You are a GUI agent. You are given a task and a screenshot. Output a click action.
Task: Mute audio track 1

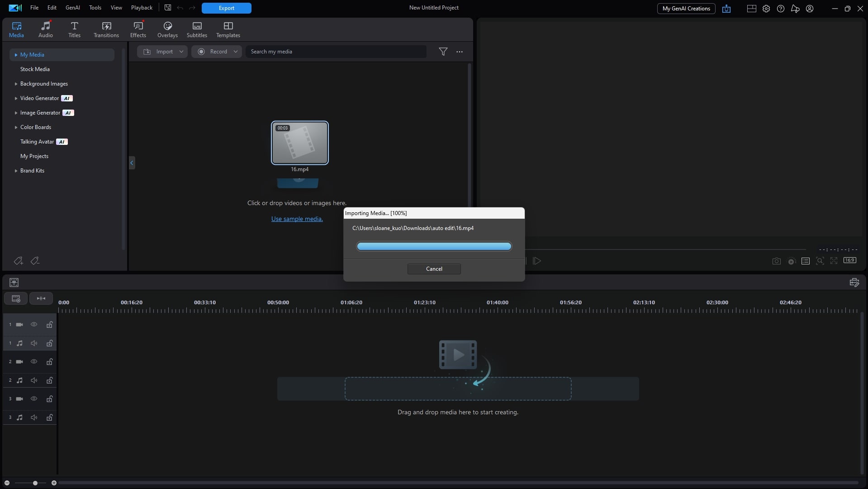click(x=34, y=343)
